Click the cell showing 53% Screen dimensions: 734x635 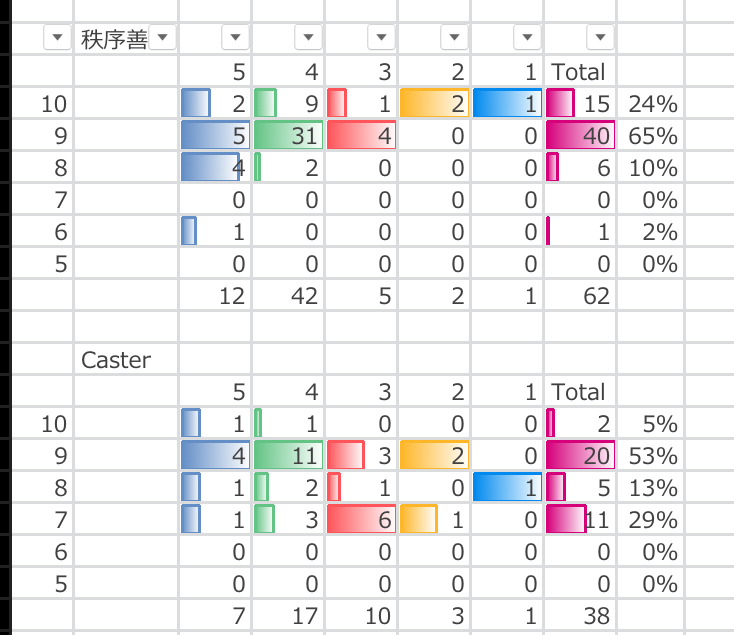(651, 456)
